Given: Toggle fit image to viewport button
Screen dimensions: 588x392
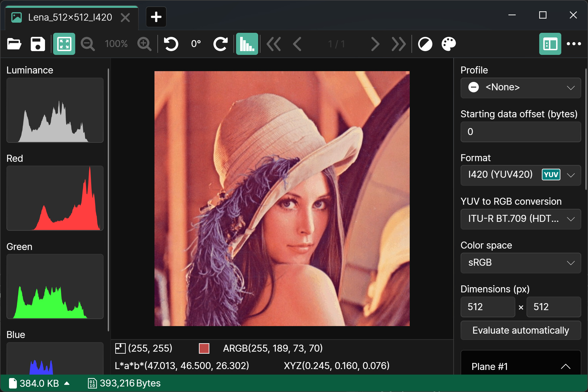Looking at the screenshot, I should 64,44.
